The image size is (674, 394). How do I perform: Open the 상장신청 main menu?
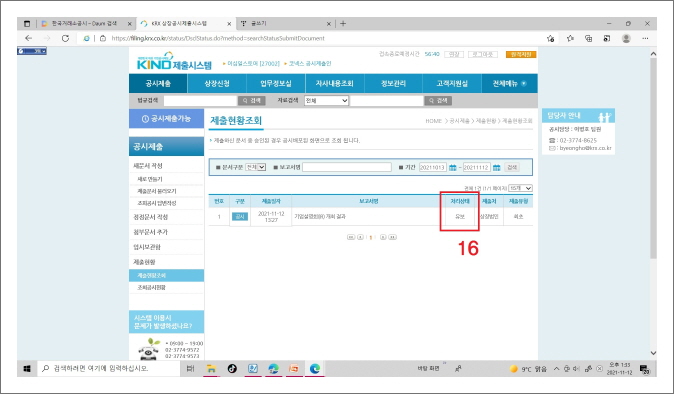[x=217, y=83]
